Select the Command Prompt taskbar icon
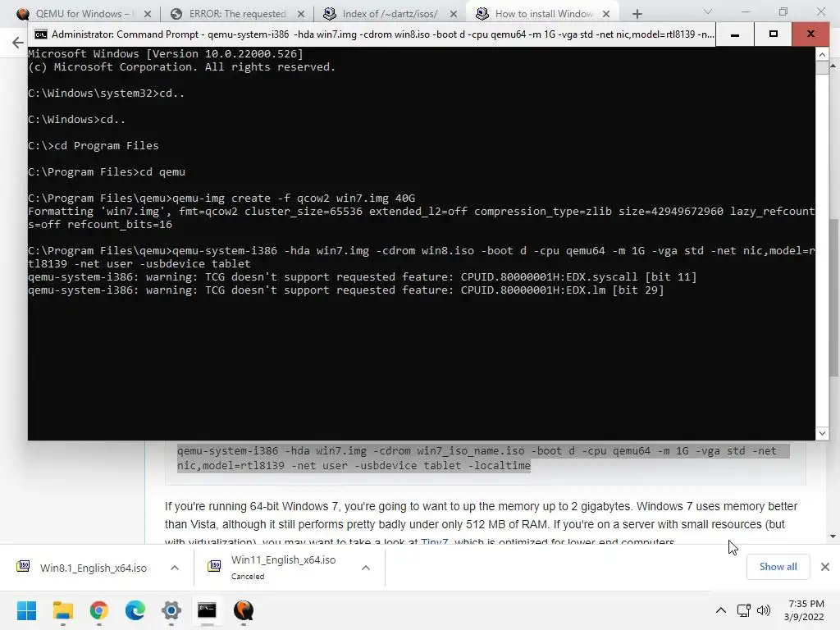840x630 pixels. point(207,610)
